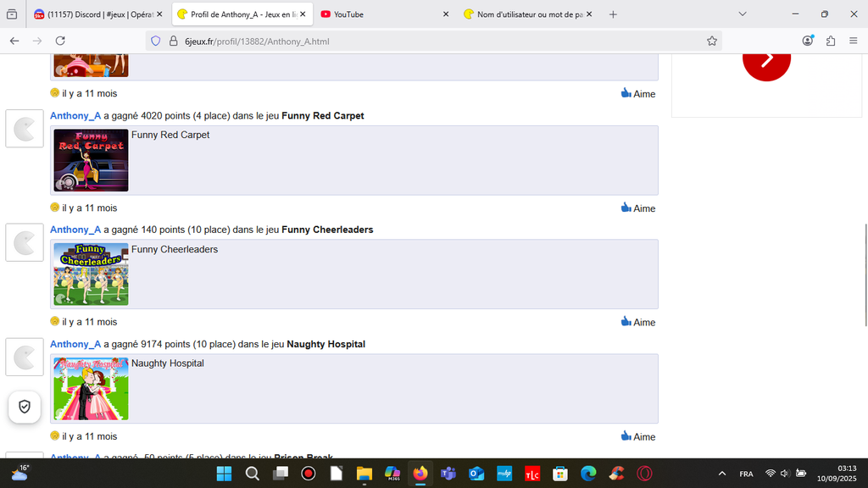Open Firefox account menu
The width and height of the screenshot is (868, 488).
click(x=808, y=41)
